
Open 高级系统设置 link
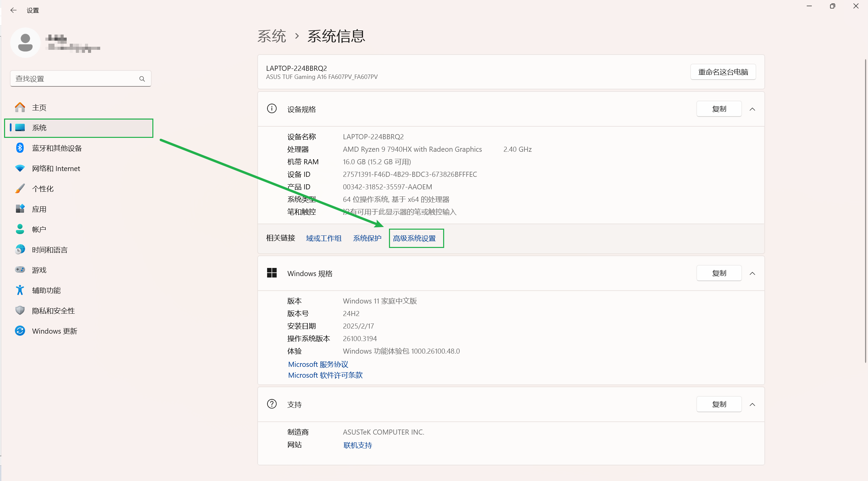coord(414,238)
